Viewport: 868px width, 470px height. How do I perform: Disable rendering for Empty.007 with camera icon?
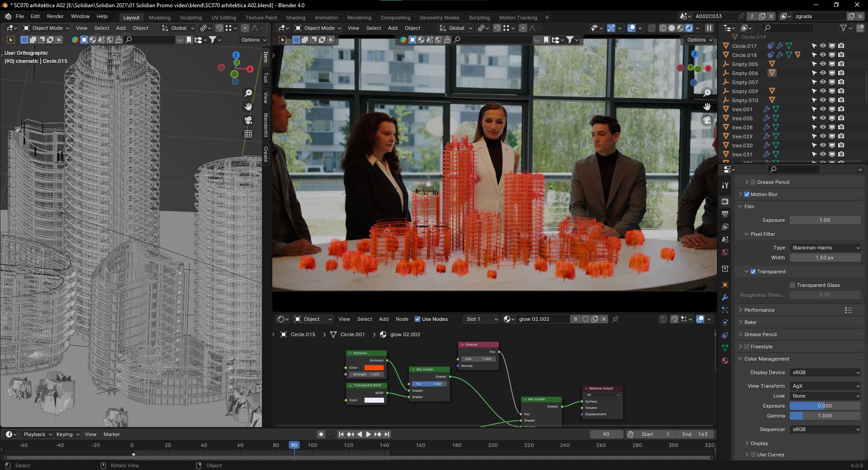coord(841,82)
